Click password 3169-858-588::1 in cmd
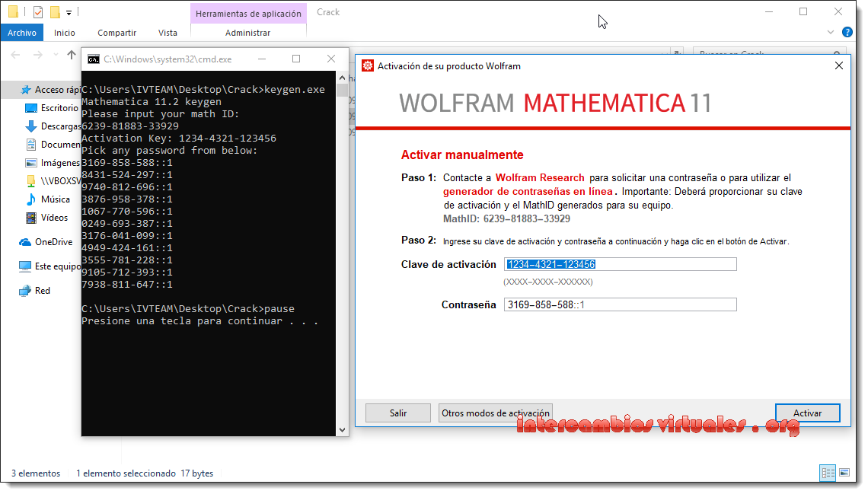Screen dimensions: 868x494 (x=126, y=163)
